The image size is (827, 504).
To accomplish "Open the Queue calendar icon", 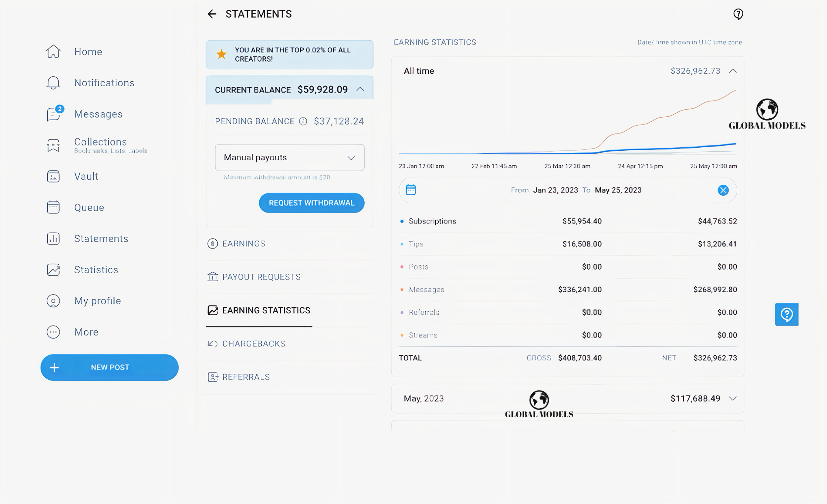I will click(53, 207).
